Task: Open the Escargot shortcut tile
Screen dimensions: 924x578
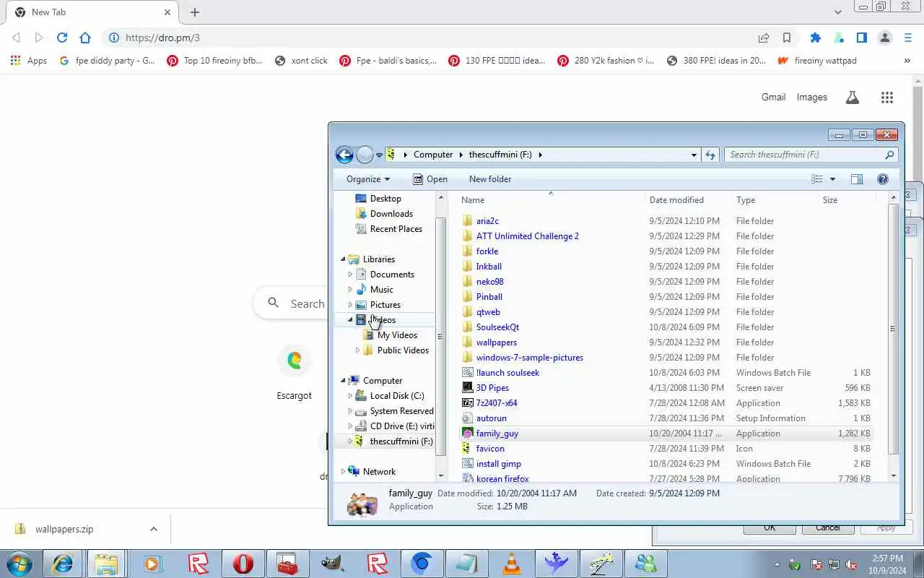Action: (x=295, y=371)
